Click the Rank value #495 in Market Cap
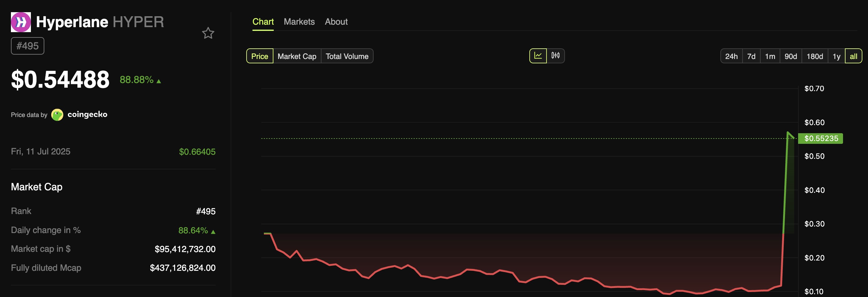This screenshot has width=868, height=297. (206, 211)
